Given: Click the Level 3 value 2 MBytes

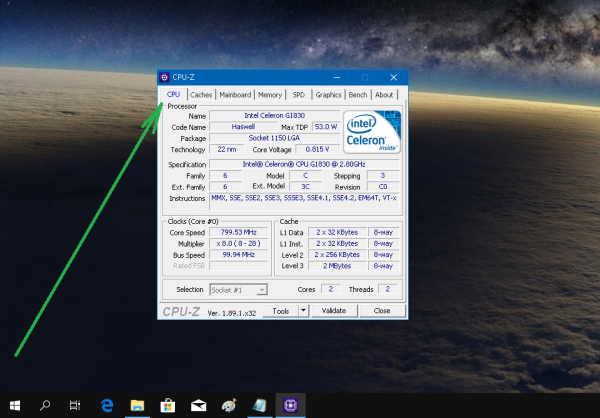Looking at the screenshot, I should point(337,266).
